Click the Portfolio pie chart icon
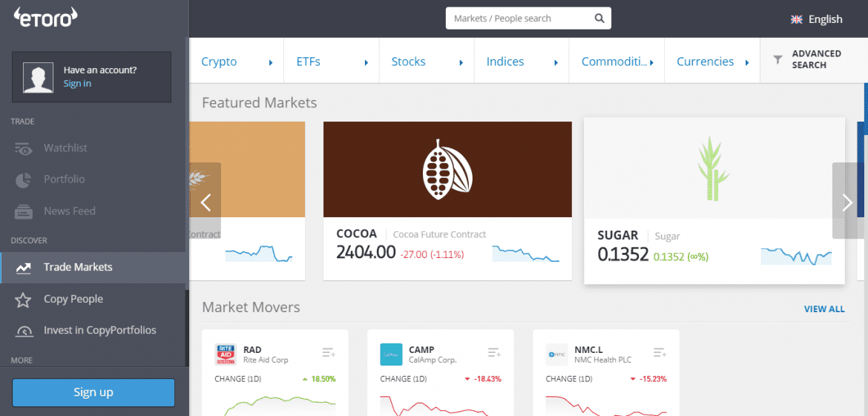868x416 pixels. coord(24,179)
